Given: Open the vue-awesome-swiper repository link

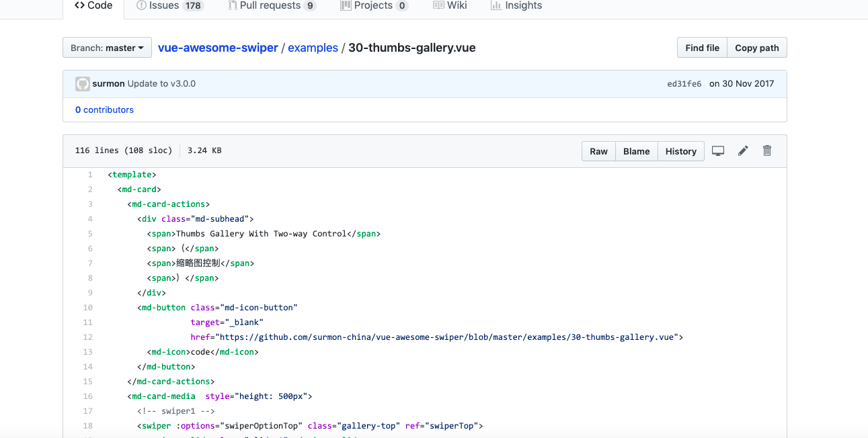Looking at the screenshot, I should pyautogui.click(x=217, y=47).
